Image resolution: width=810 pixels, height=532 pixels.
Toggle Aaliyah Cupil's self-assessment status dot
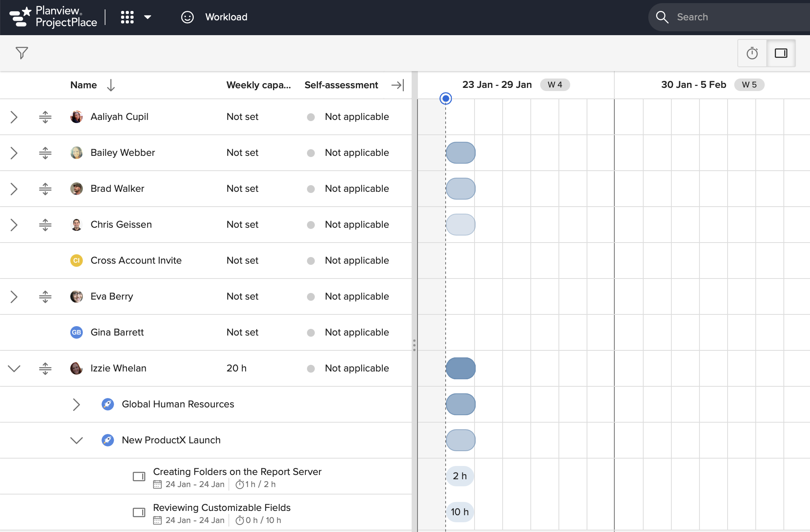[310, 117]
